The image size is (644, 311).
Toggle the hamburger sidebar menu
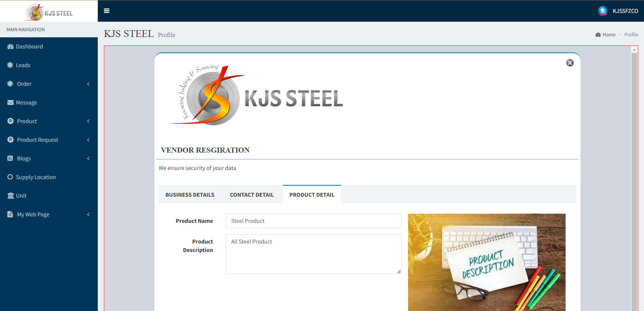pos(107,11)
